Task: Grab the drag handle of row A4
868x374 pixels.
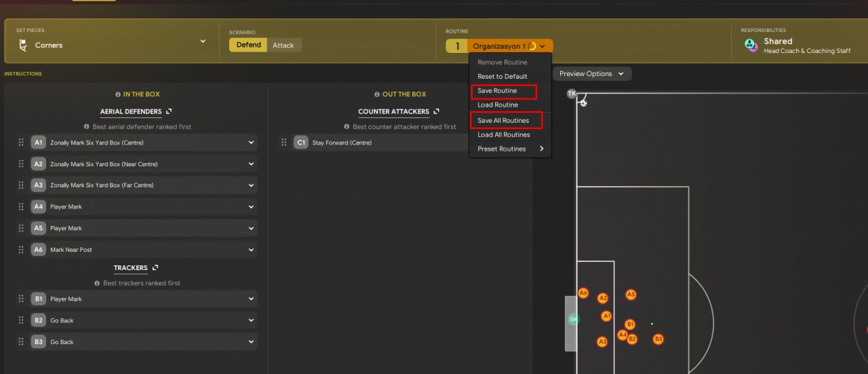Action: click(21, 206)
